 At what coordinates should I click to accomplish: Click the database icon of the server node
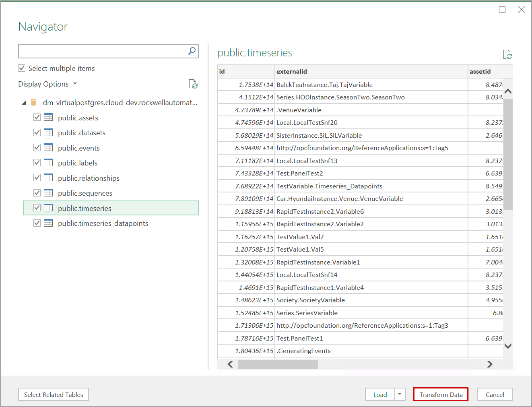pyautogui.click(x=34, y=102)
